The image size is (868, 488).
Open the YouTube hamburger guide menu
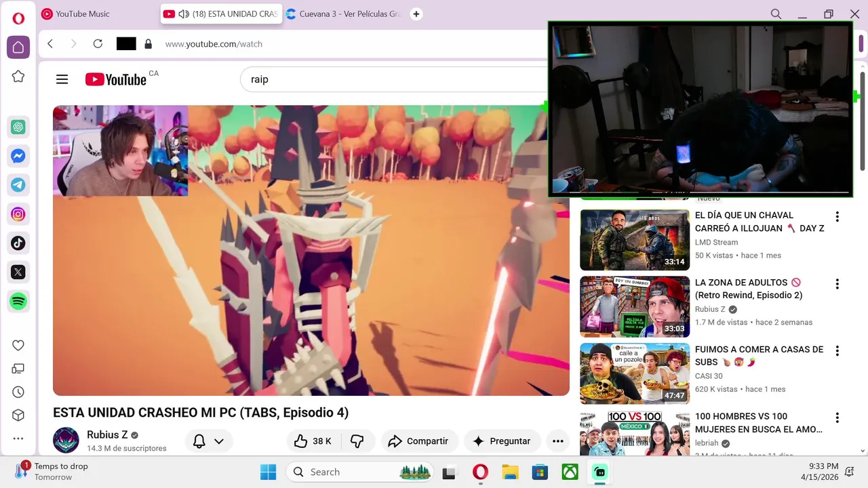coord(62,79)
